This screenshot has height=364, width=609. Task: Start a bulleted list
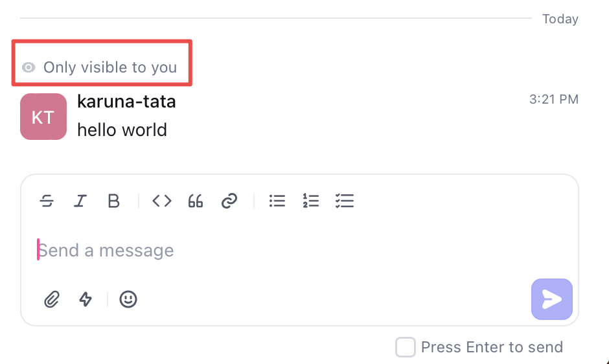(277, 201)
